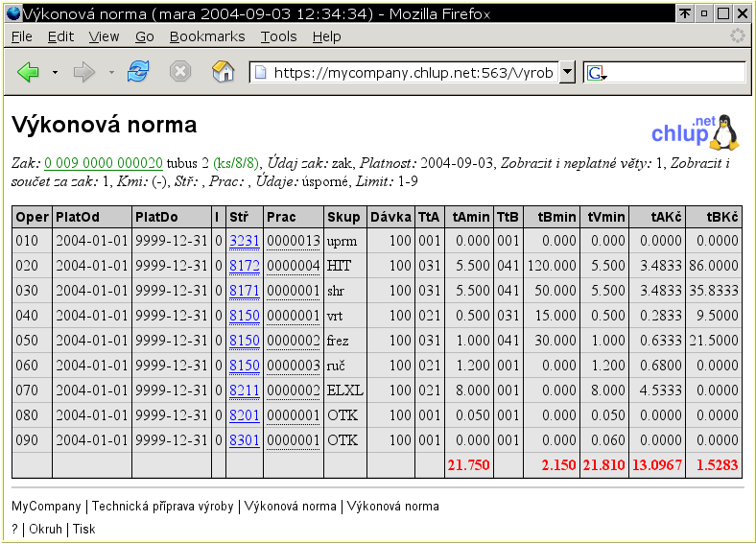The width and height of the screenshot is (756, 544).
Task: Open Stř link 8150 in row 060
Action: click(245, 366)
